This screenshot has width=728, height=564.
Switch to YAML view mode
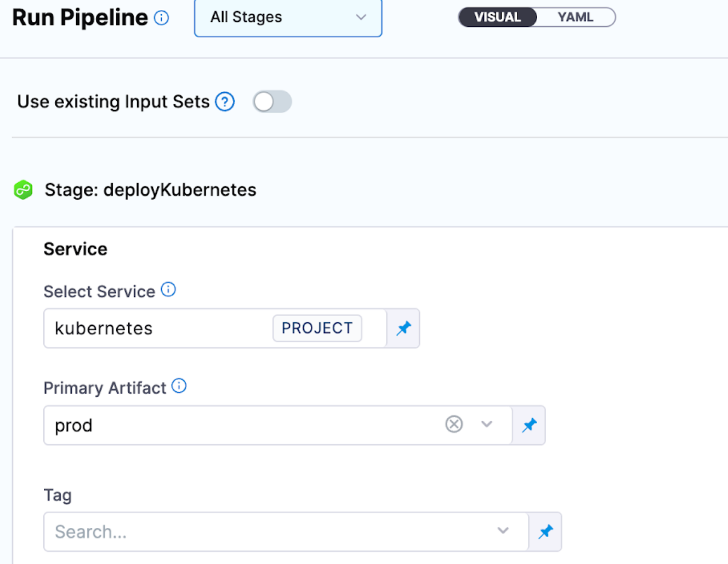575,17
